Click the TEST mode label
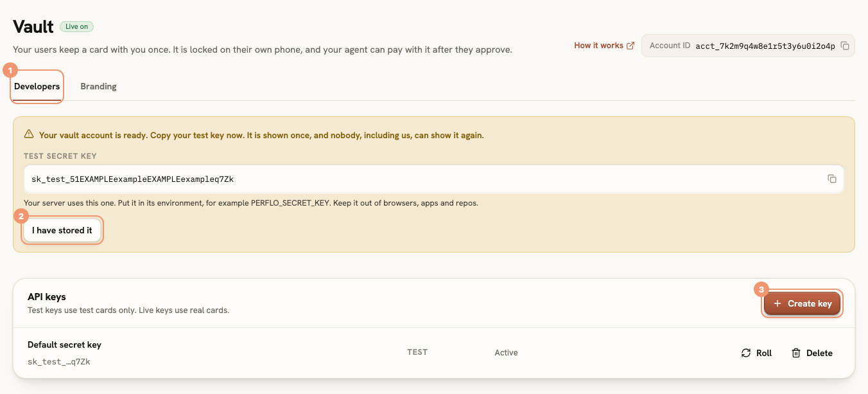868x394 pixels. click(x=417, y=352)
